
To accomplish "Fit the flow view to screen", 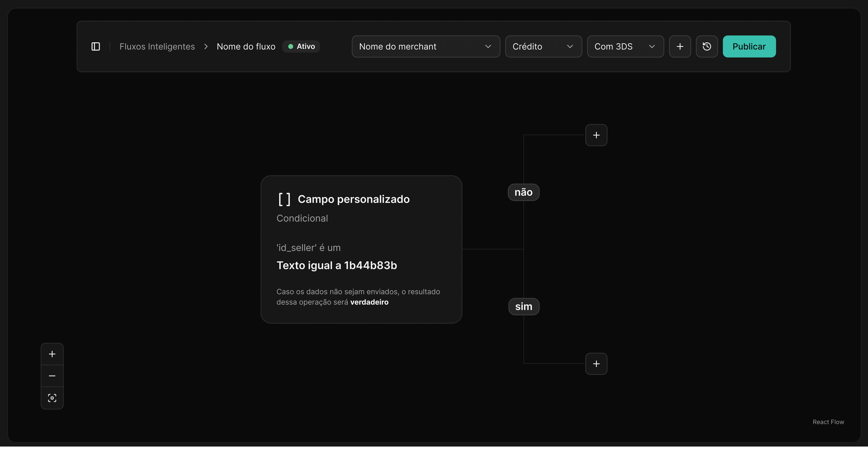I will 52,398.
